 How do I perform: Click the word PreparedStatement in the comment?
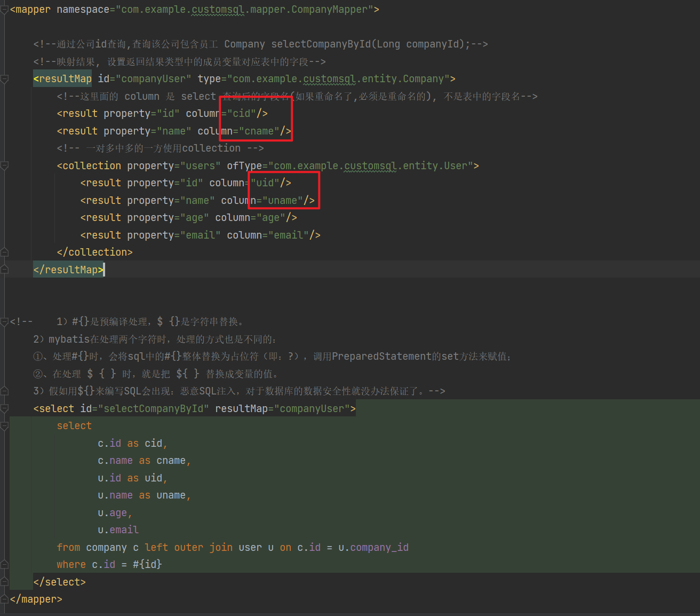[x=381, y=357]
